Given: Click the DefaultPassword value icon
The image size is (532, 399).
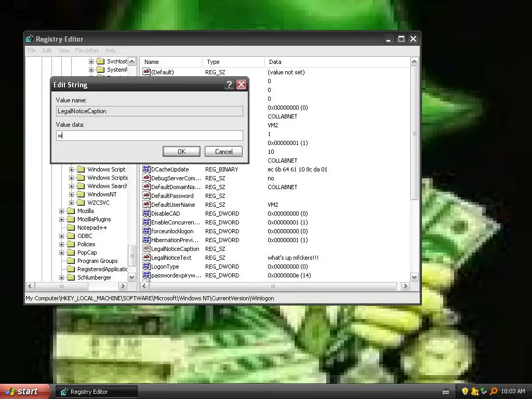Looking at the screenshot, I should [x=146, y=195].
